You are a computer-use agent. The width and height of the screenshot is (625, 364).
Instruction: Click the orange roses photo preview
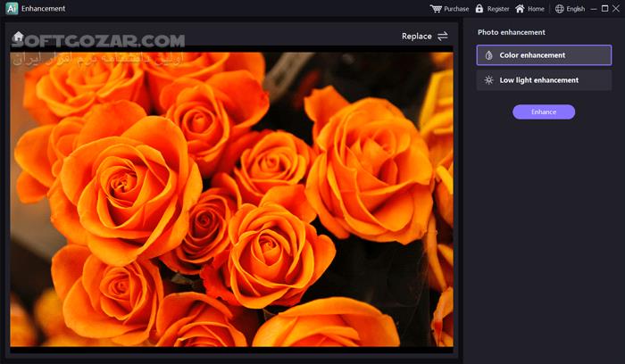pos(231,199)
